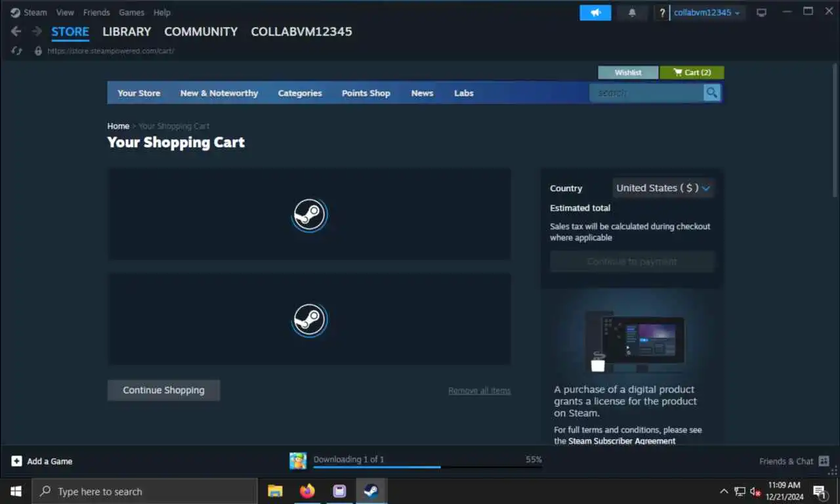
Task: Reload the page with the refresh icon
Action: [x=16, y=51]
